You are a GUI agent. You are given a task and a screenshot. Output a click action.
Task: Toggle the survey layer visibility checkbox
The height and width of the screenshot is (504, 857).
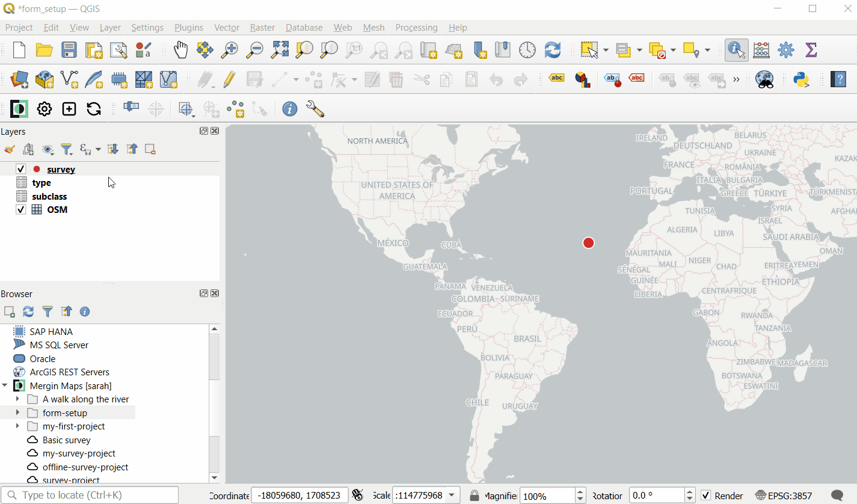pos(21,170)
